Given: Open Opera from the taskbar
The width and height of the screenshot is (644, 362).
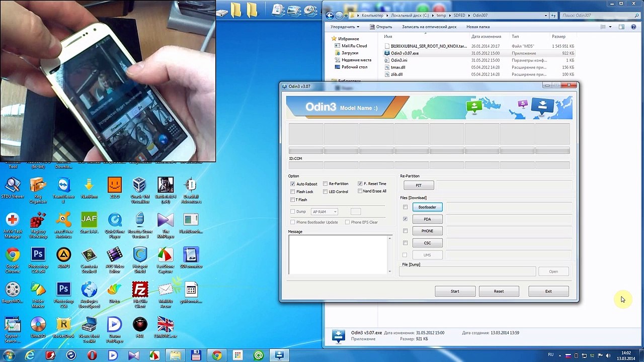Looking at the screenshot, I should point(92,355).
